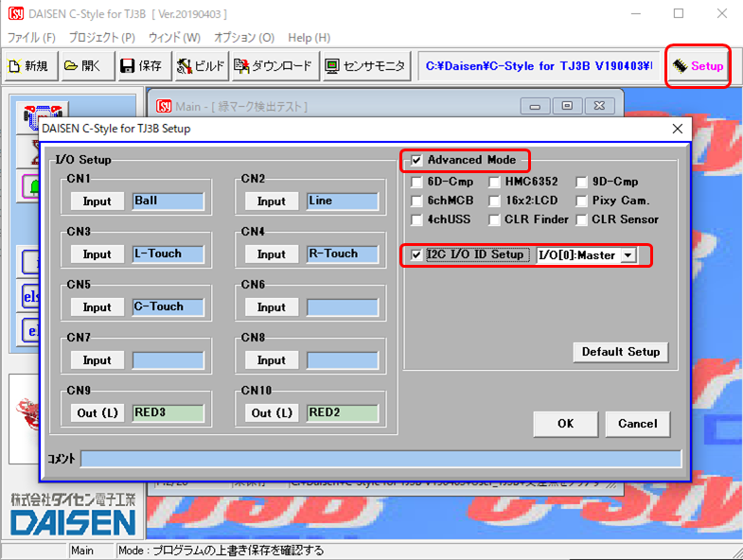Enable the HMC6352 checkbox
743x560 pixels.
pos(494,182)
